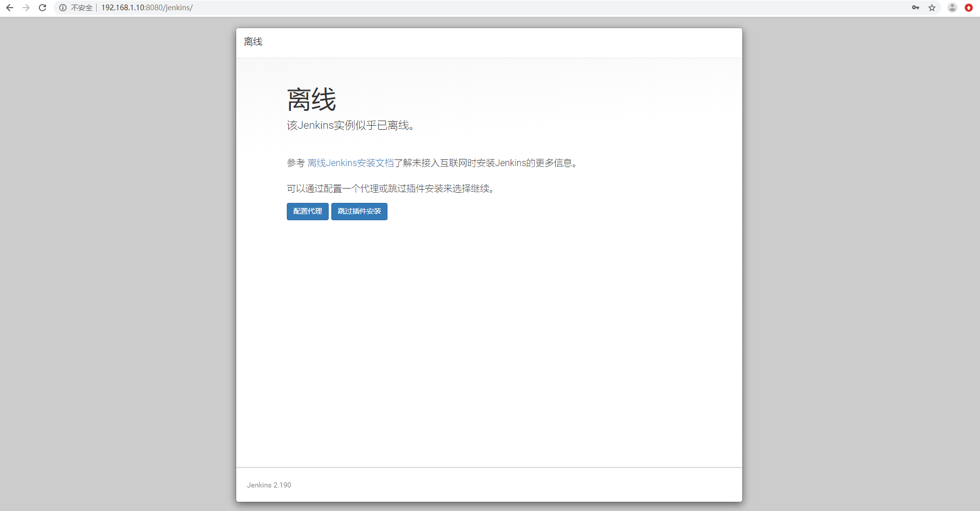Image resolution: width=980 pixels, height=511 pixels.
Task: Click the 跳过插件安装 button
Action: [x=359, y=211]
